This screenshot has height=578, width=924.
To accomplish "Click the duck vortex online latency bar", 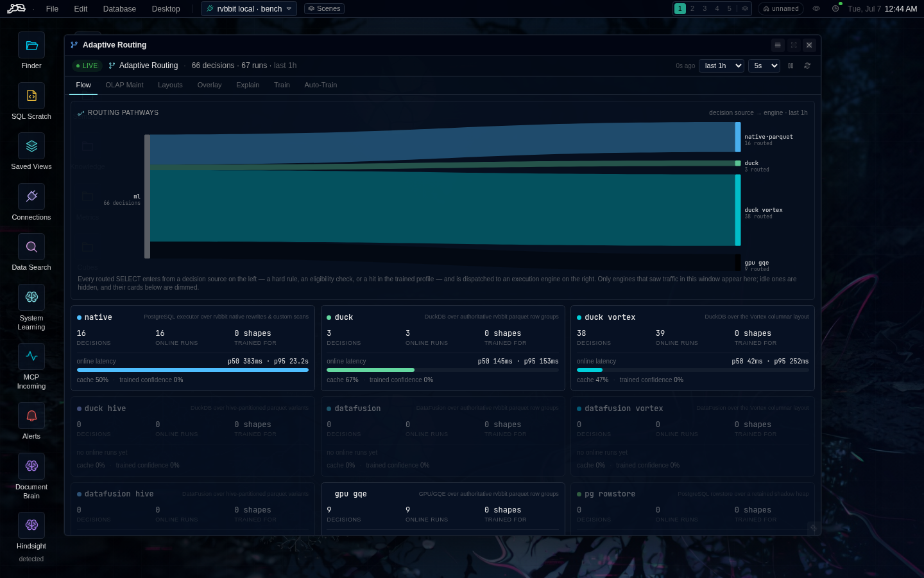I will (693, 370).
